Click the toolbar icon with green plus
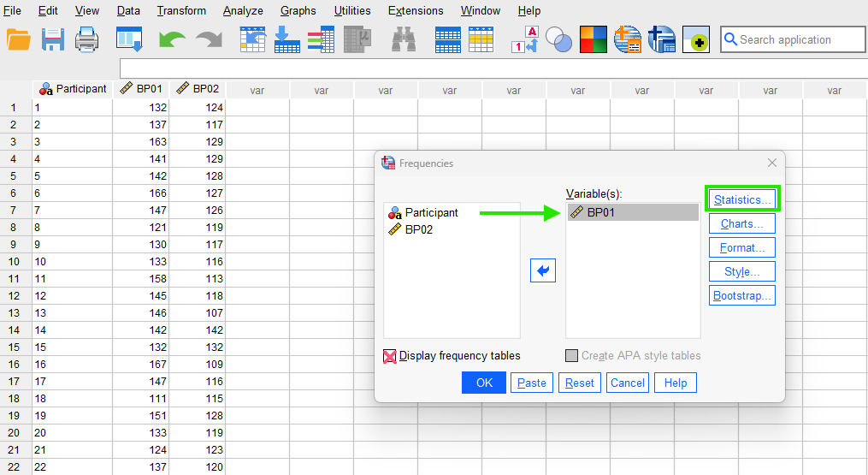Image resolution: width=868 pixels, height=475 pixels. pos(696,40)
